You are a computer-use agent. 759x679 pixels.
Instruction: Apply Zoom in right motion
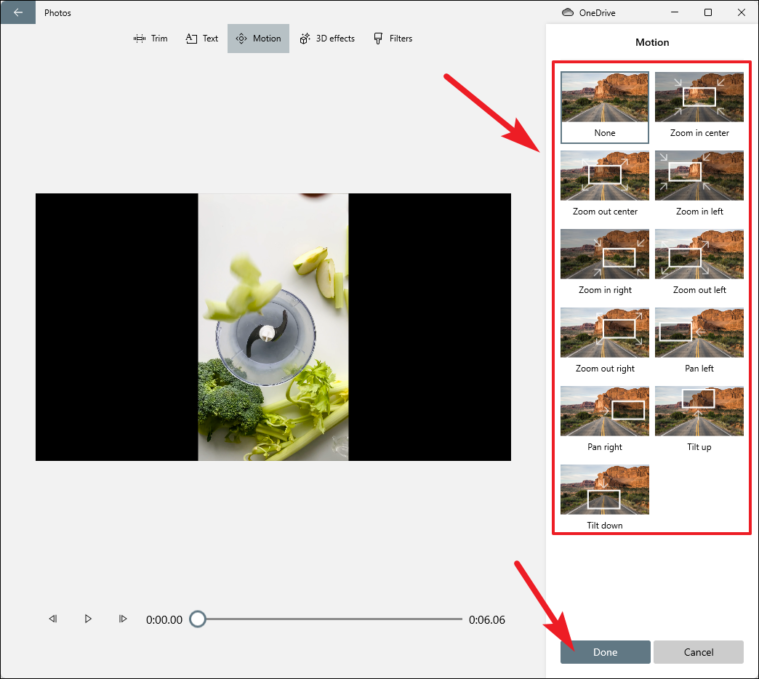[x=605, y=262]
